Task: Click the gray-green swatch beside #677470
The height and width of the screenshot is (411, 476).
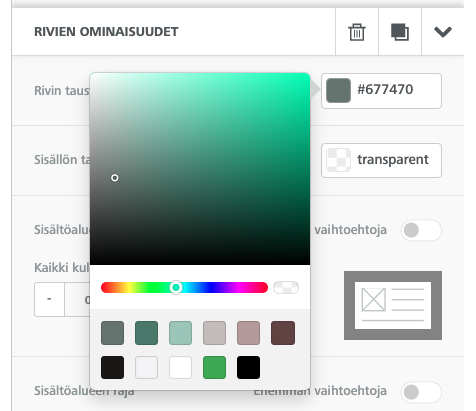Action: 338,90
